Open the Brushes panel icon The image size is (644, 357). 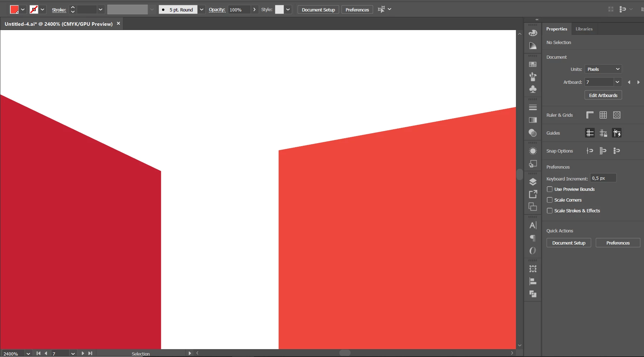[533, 77]
